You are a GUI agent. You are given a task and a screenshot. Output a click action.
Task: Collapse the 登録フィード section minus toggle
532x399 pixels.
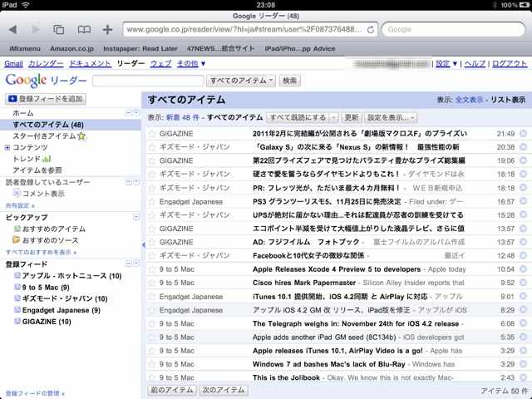129,264
